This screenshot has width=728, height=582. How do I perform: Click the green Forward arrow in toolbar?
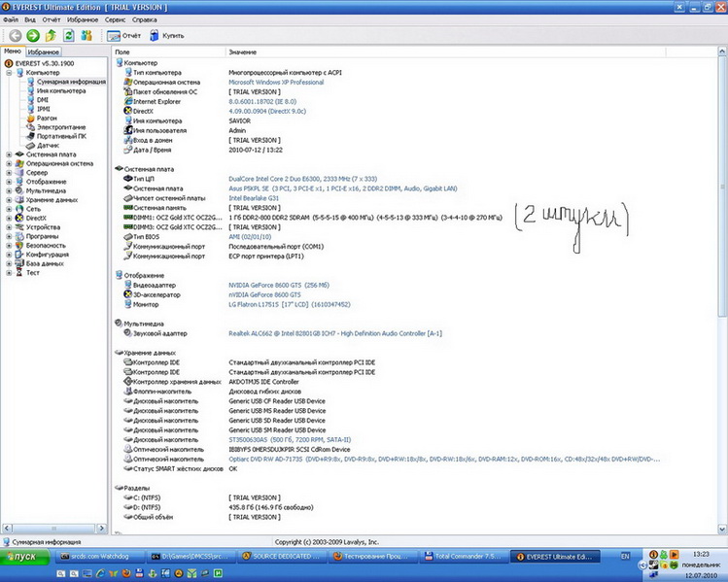(33, 35)
